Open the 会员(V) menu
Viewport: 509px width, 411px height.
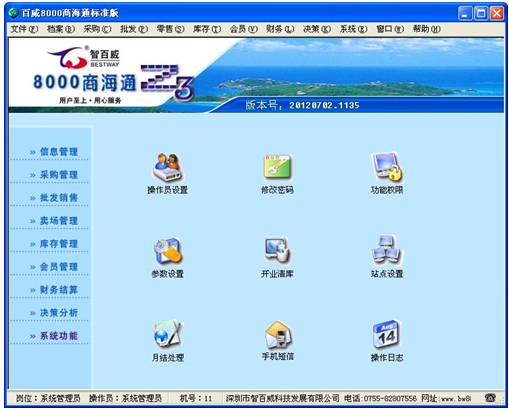(244, 29)
